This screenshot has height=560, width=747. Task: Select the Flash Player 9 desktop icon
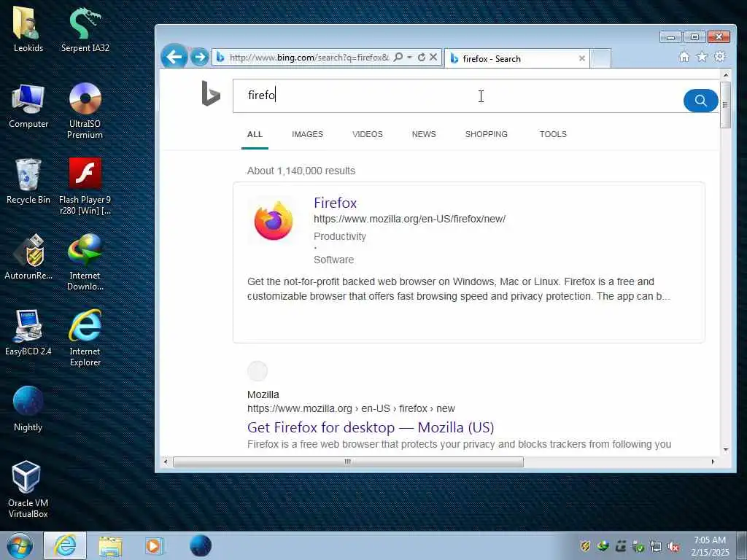(x=85, y=186)
